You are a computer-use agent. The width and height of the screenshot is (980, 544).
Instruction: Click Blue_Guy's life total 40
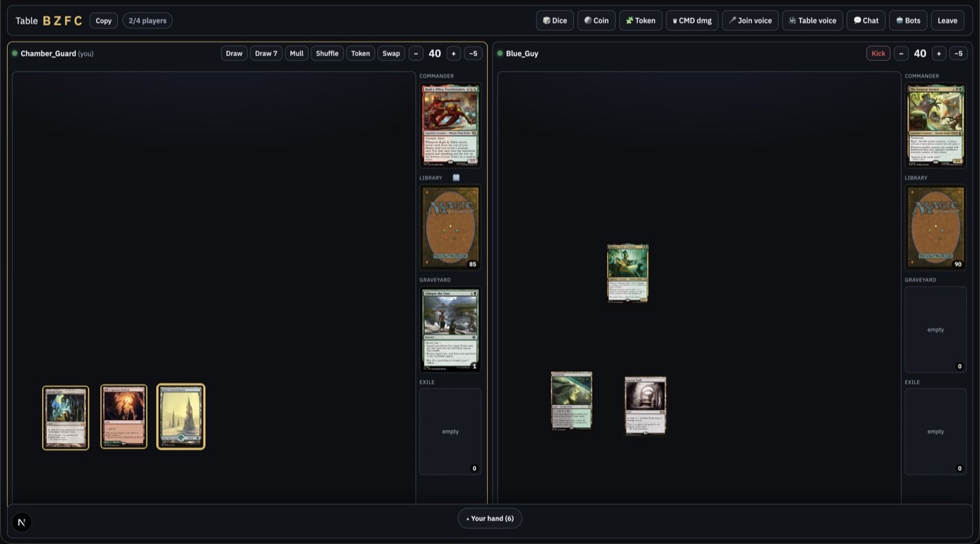[x=920, y=53]
